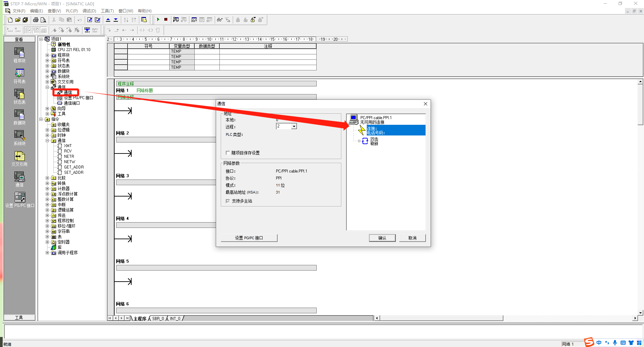Open Program Block in the view bar

(x=19, y=55)
